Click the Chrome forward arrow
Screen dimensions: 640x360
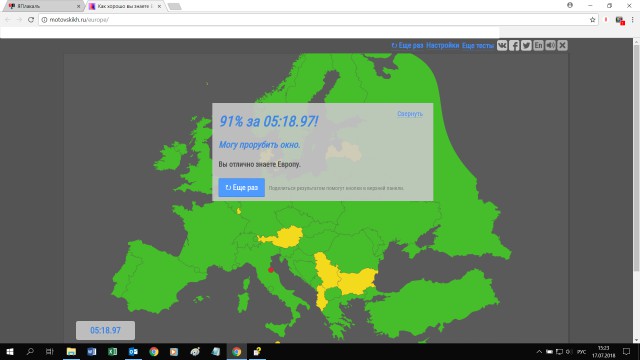[x=19, y=20]
